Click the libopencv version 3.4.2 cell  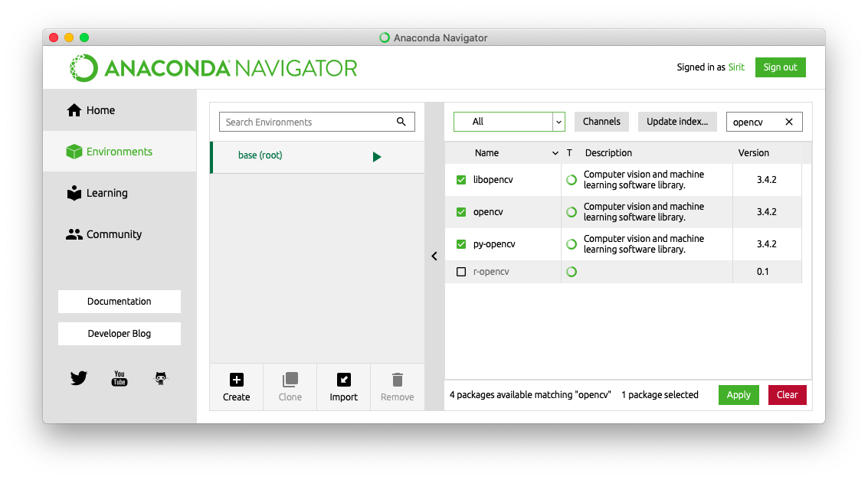[x=767, y=180]
